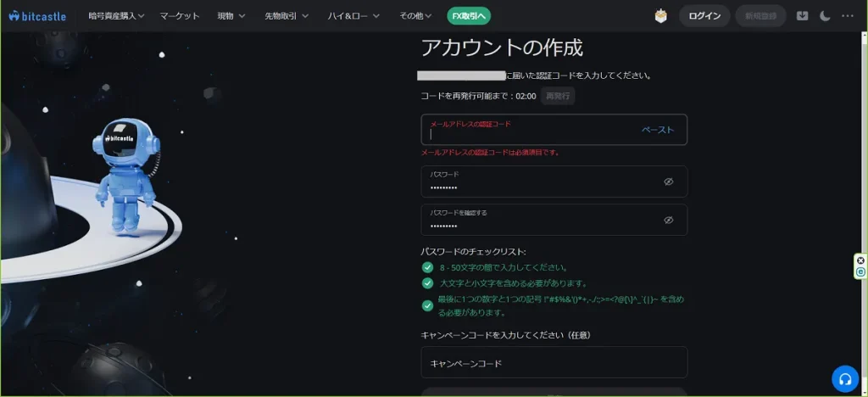The height and width of the screenshot is (397, 868).
Task: Expand the ハイ&ロー dropdown menu
Action: (353, 16)
